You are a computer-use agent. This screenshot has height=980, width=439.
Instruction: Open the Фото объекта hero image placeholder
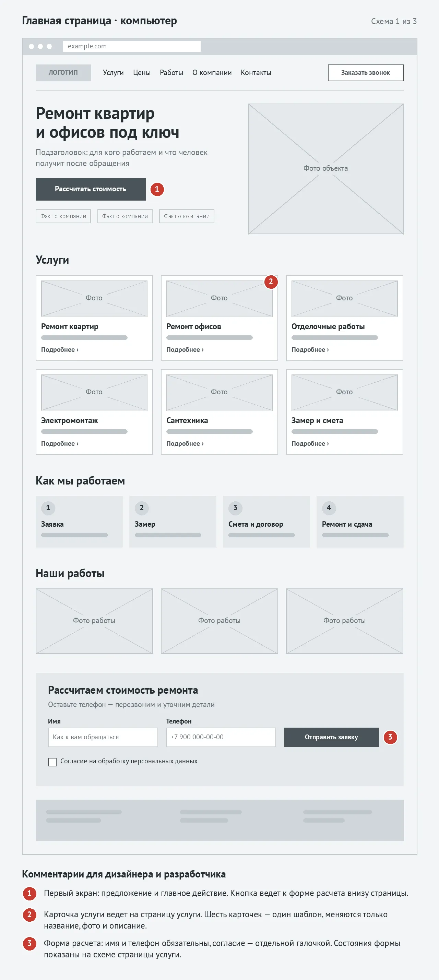pos(326,168)
